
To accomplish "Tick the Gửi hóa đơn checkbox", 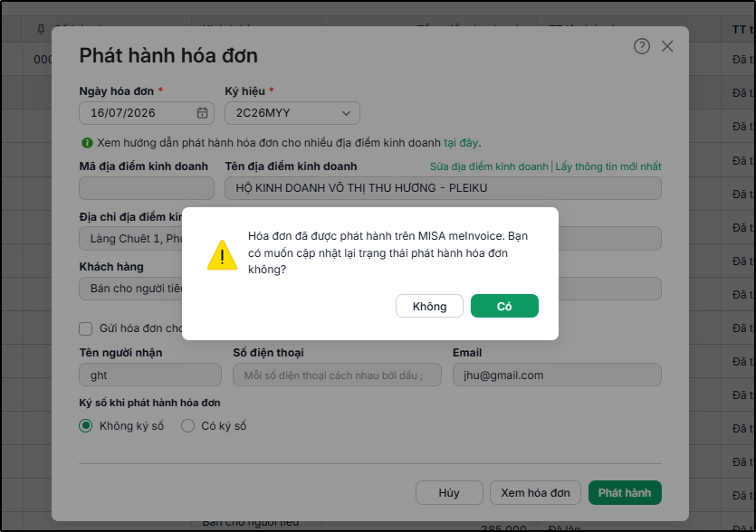I will click(85, 328).
